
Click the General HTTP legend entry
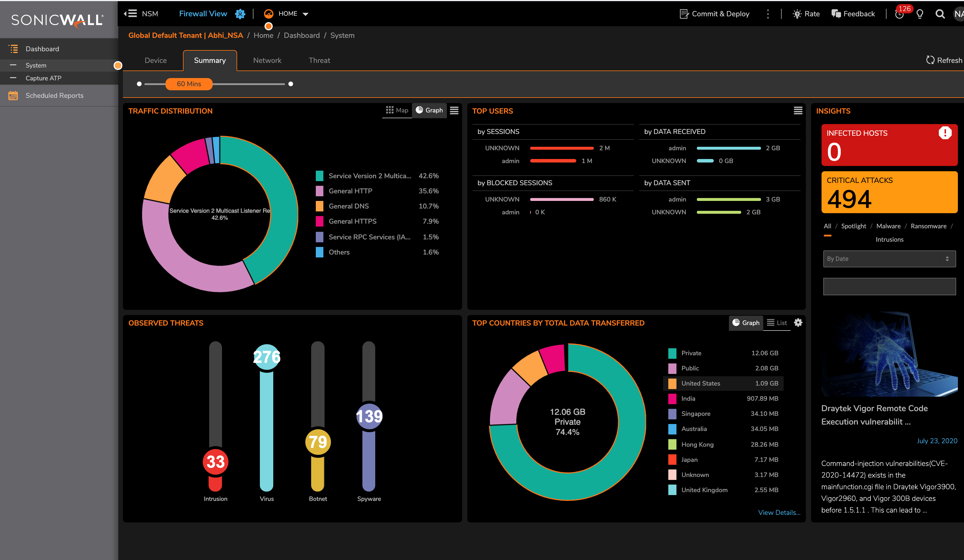pos(377,191)
